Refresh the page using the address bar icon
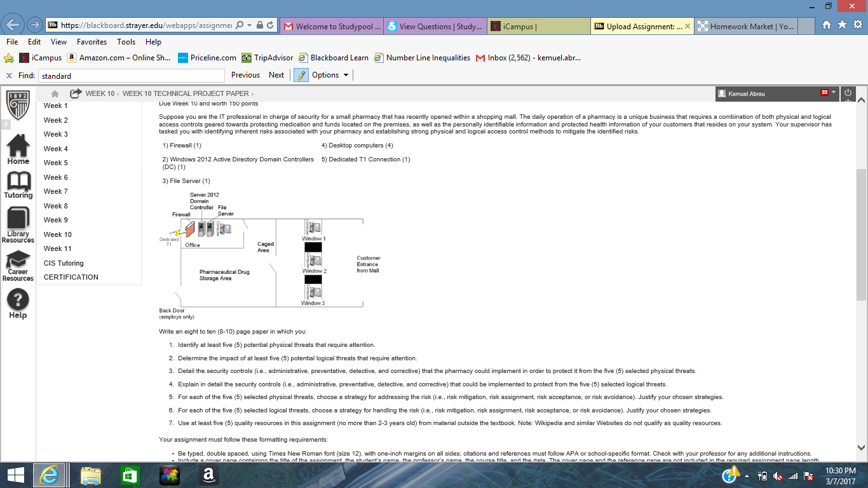 (270, 25)
